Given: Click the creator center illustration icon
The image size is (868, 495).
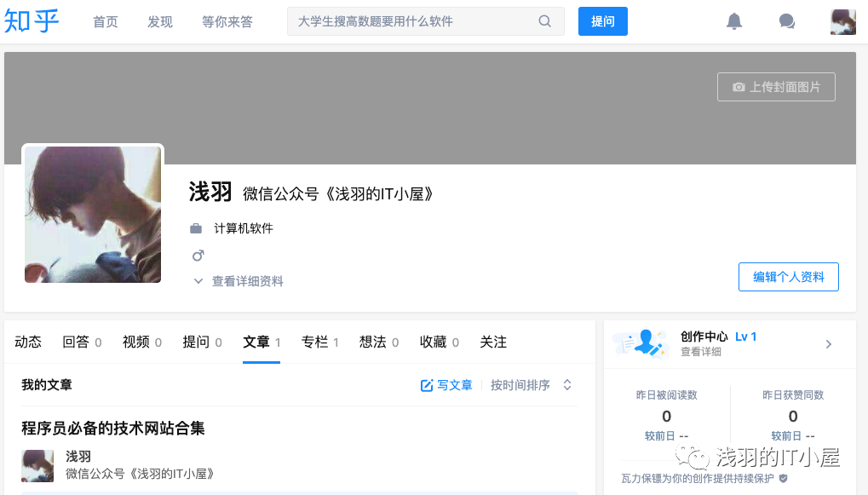Looking at the screenshot, I should [x=640, y=344].
